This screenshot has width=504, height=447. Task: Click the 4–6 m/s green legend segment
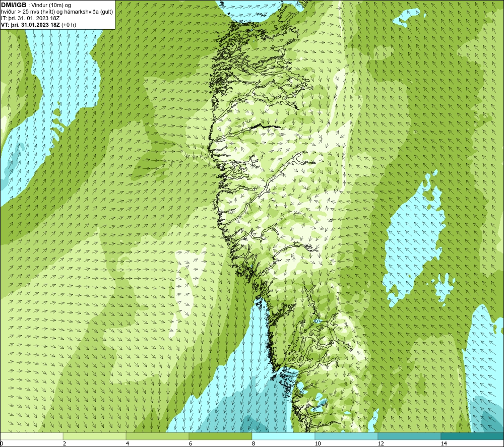pyautogui.click(x=157, y=436)
